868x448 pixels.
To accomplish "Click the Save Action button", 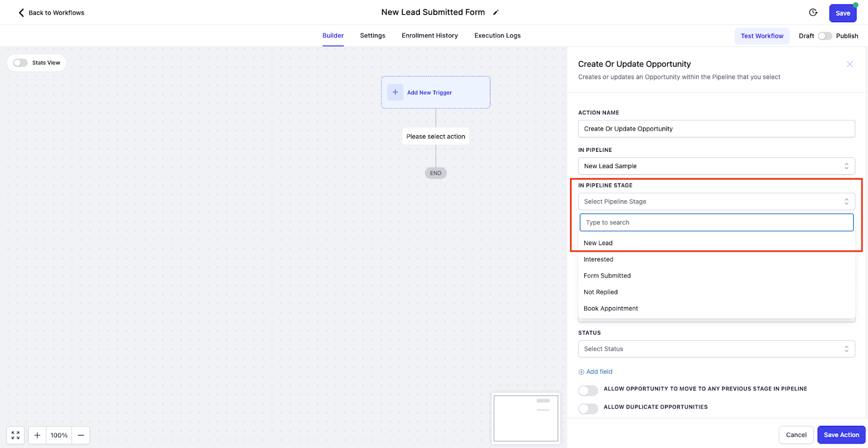I will [841, 435].
